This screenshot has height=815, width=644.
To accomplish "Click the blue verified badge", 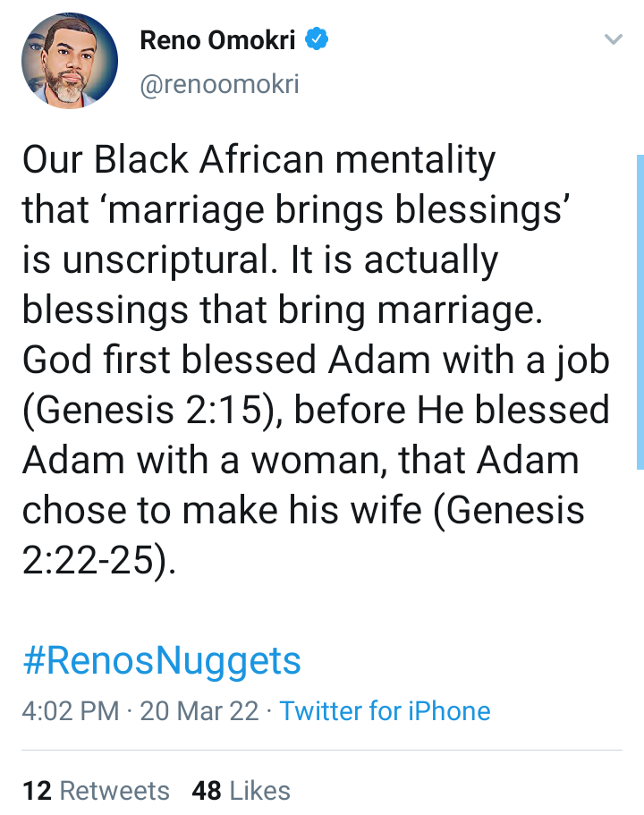I will click(x=318, y=40).
